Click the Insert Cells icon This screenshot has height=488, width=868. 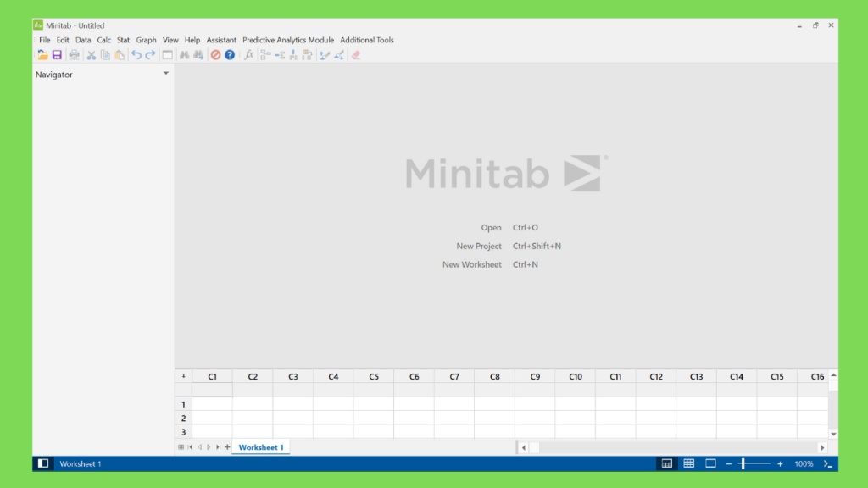click(x=265, y=55)
